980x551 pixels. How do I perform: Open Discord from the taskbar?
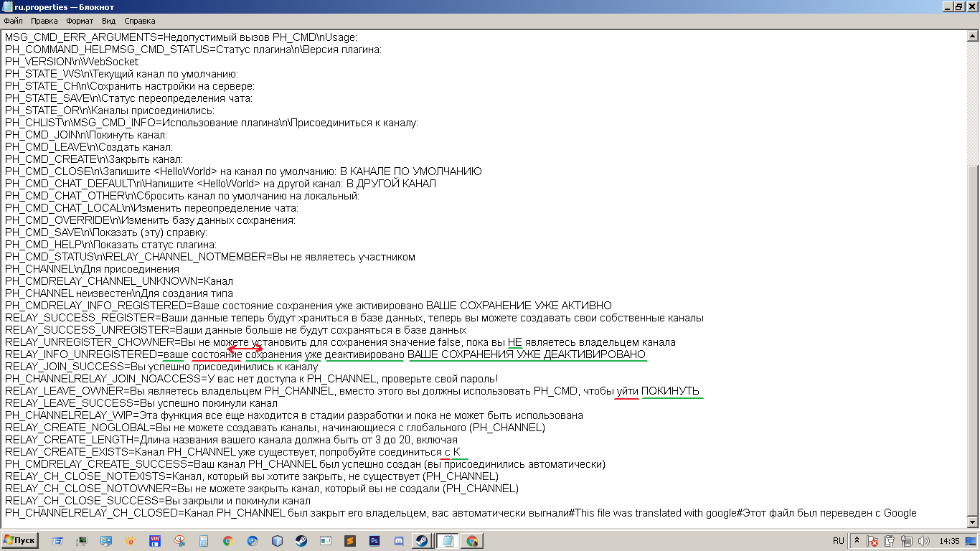point(398,541)
